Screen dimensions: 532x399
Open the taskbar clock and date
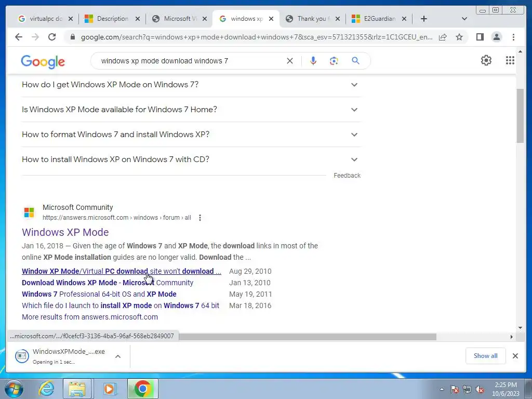pos(506,389)
